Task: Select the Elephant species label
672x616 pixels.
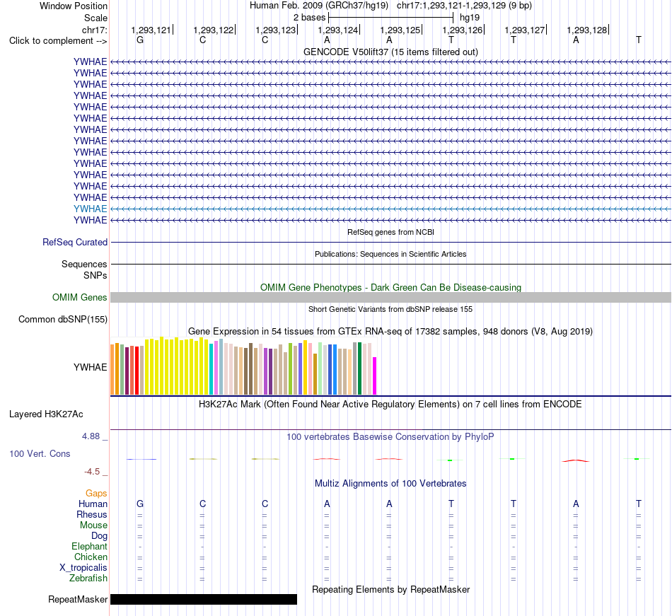Action: click(x=90, y=547)
